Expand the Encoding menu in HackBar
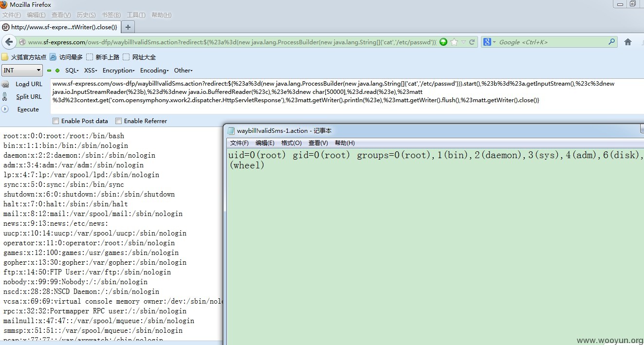This screenshot has width=644, height=345. [155, 71]
